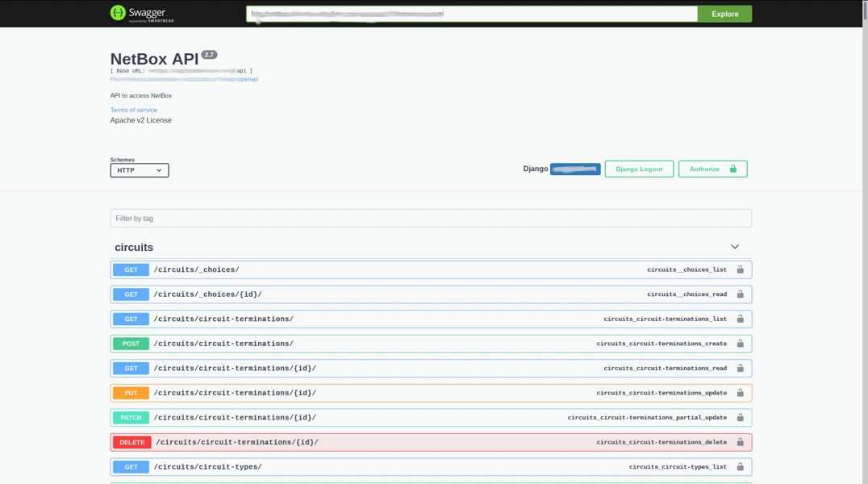Expand PUT /circuits/circuit-terminations/{id}/ operation
Screen dimensions: 868x484
(431, 393)
